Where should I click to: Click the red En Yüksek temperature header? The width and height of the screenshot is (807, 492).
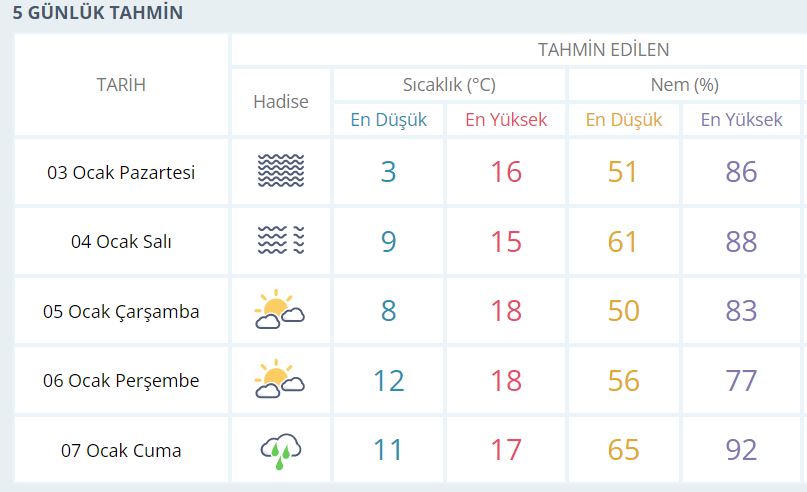(506, 119)
